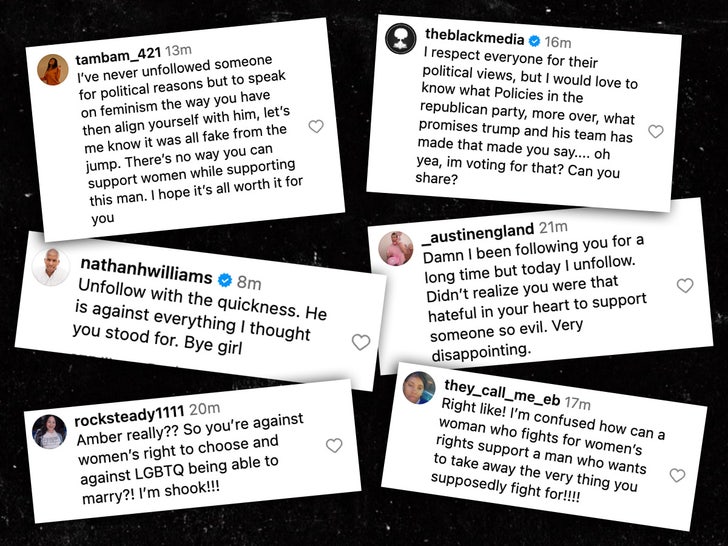
Task: Toggle the heart on they_call_me_eb's comment
Action: tap(677, 475)
